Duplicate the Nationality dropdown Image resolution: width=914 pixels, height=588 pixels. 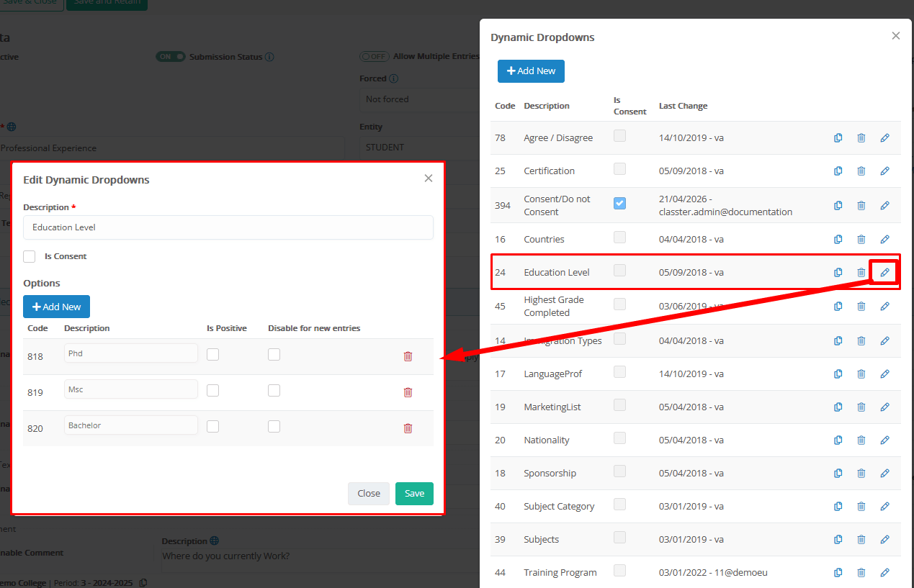[x=838, y=440]
